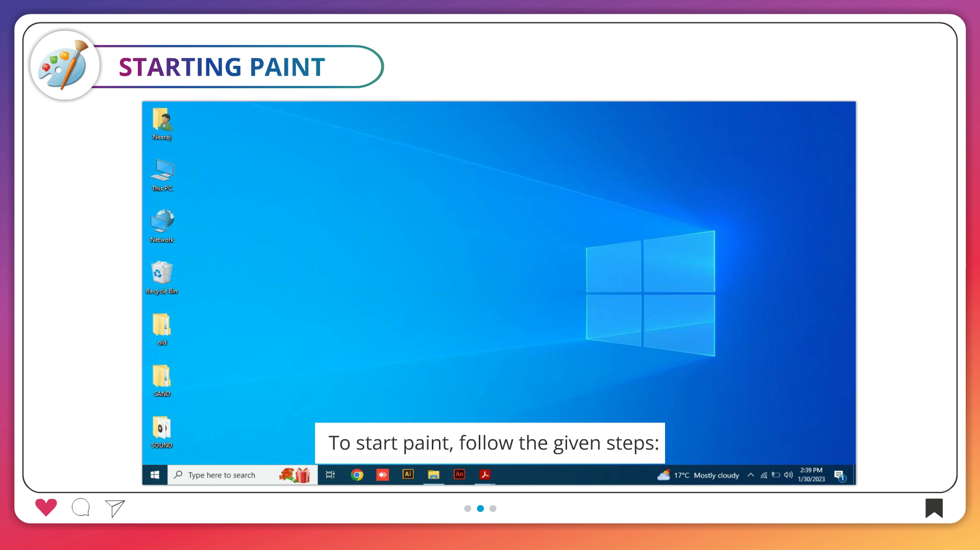Open Adobe Animate from the taskbar
980x550 pixels.
click(459, 474)
